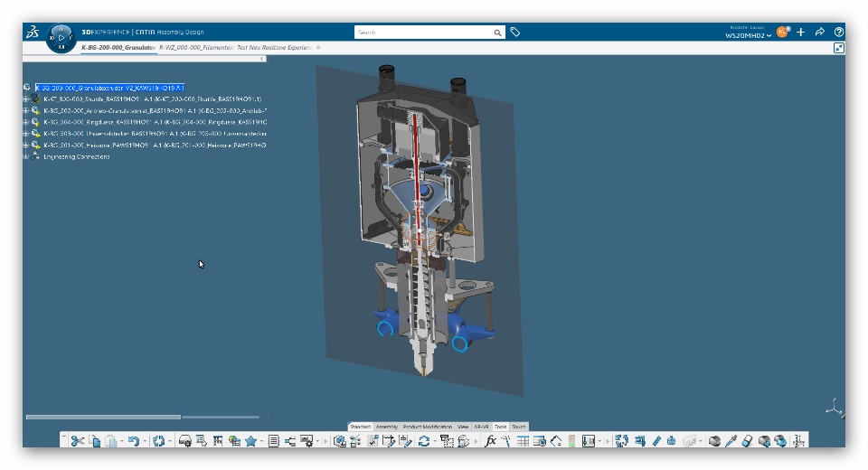
Task: Click the 3DS logo icon
Action: click(33, 33)
